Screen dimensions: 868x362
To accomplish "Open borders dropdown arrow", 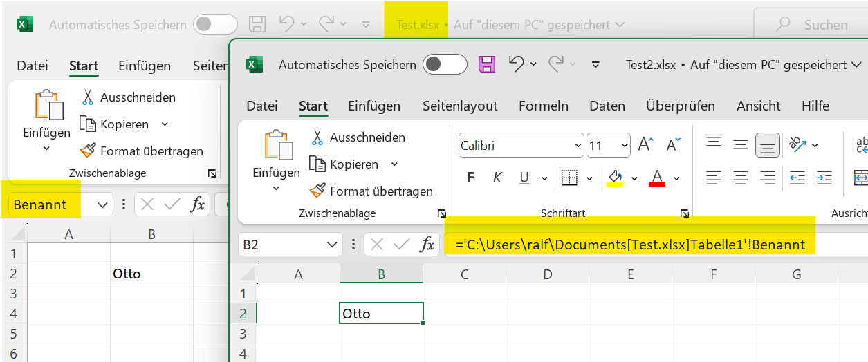I will click(589, 178).
